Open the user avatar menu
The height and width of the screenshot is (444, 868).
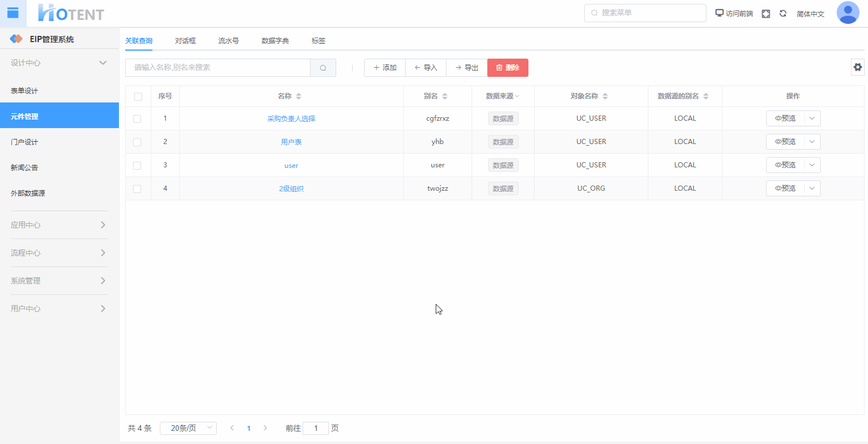click(x=848, y=13)
